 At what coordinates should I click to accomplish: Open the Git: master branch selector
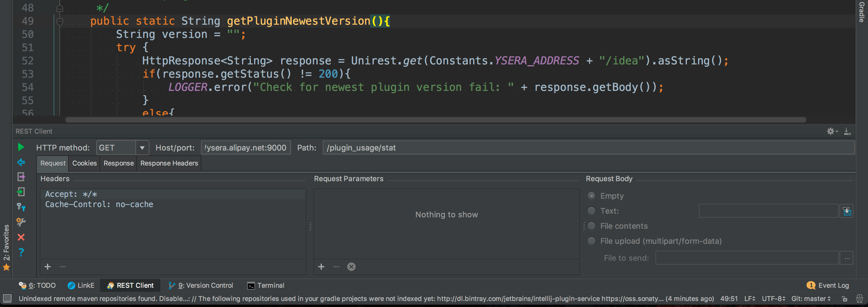click(811, 299)
